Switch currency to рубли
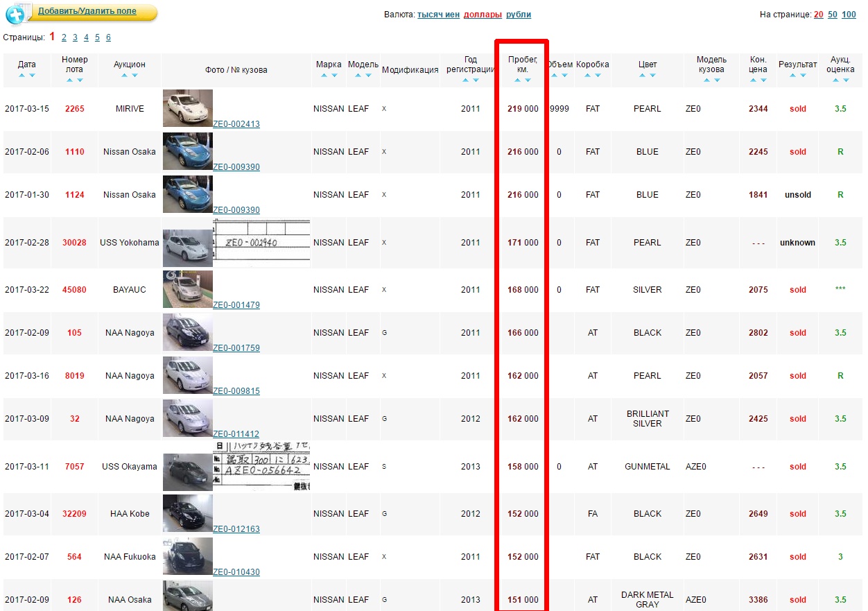Screen dimensions: 868x611 [519, 15]
